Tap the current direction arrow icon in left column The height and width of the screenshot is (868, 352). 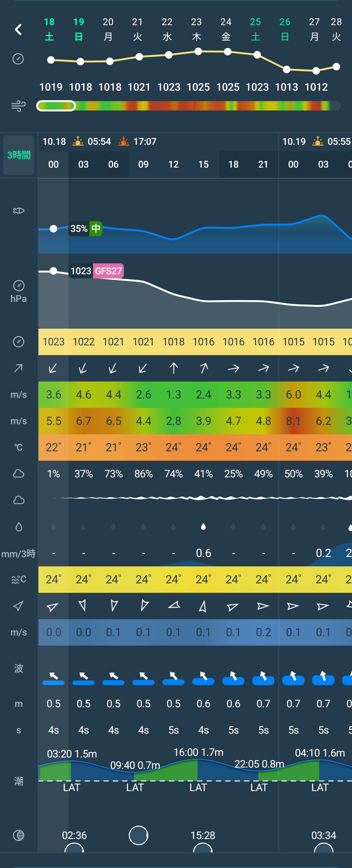point(19,606)
